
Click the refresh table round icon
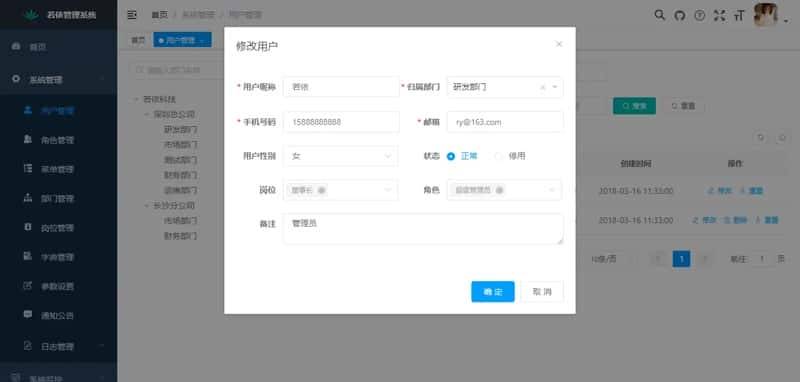click(x=782, y=137)
